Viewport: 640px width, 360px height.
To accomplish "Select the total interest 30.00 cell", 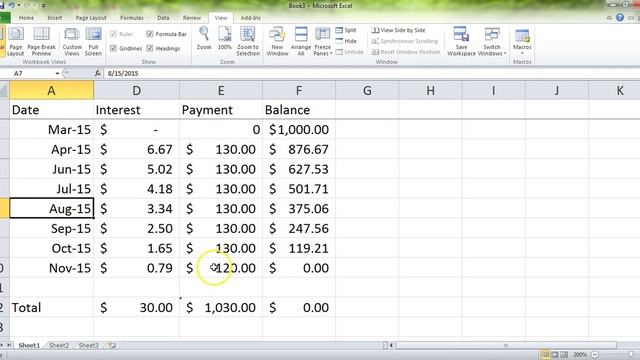I will (136, 307).
